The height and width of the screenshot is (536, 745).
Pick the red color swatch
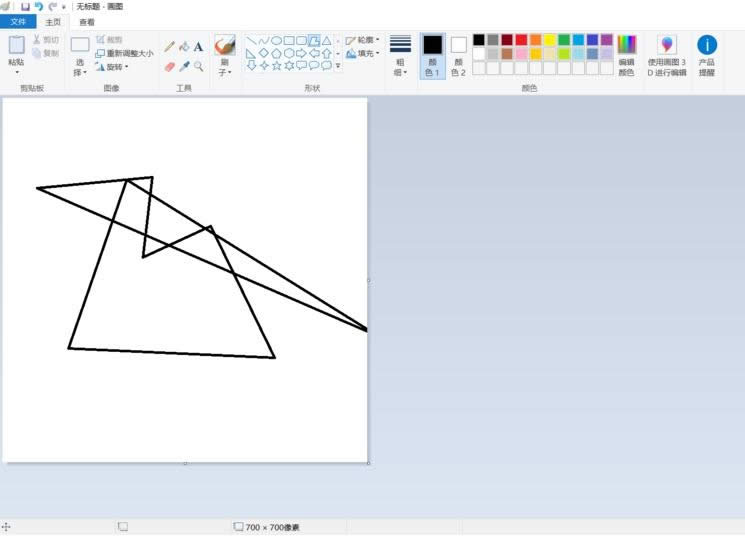[521, 40]
